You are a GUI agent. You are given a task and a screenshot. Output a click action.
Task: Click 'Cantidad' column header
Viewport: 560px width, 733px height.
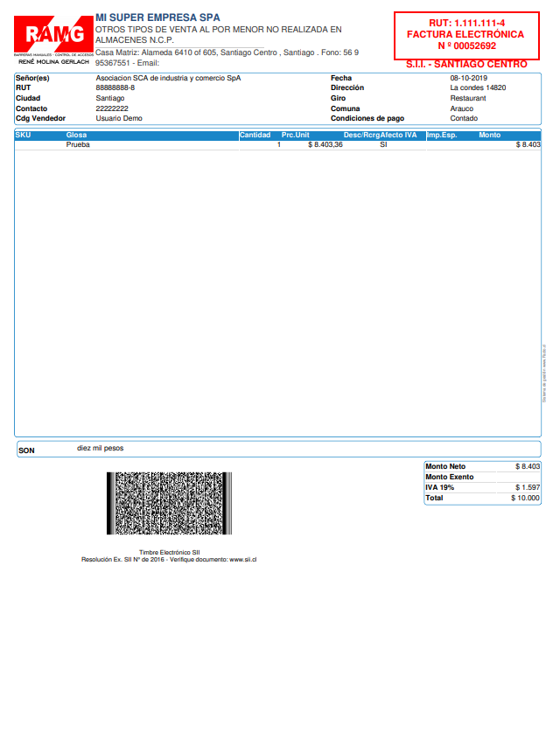[x=255, y=135]
